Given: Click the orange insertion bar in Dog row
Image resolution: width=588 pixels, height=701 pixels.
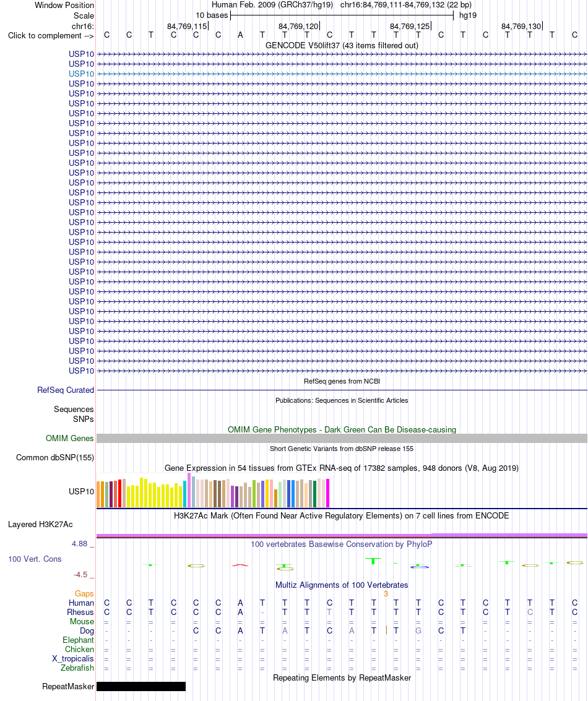Looking at the screenshot, I should point(386,630).
